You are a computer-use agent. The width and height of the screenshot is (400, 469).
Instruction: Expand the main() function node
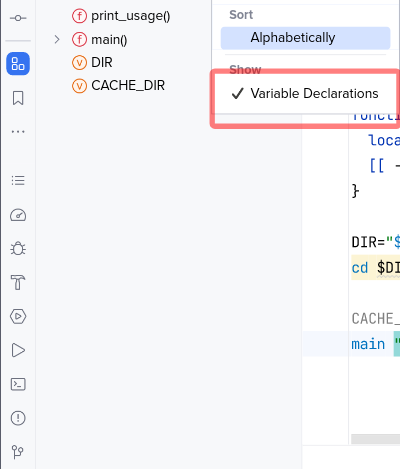pos(57,39)
